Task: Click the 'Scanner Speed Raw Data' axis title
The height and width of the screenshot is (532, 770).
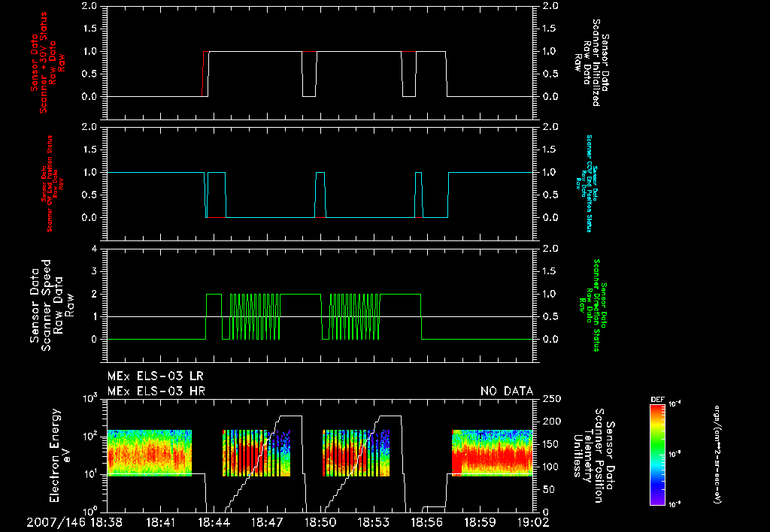Action: coord(52,305)
